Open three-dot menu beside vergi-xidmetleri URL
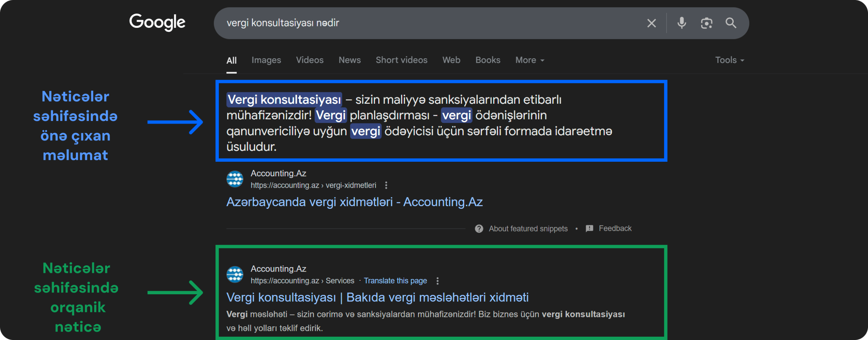The height and width of the screenshot is (340, 868). click(x=386, y=185)
